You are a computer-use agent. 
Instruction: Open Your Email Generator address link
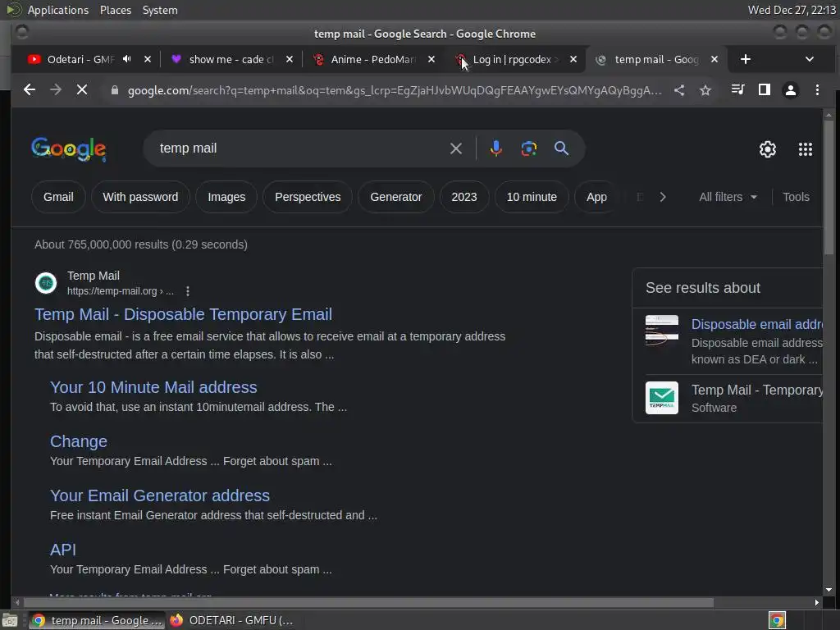160,495
